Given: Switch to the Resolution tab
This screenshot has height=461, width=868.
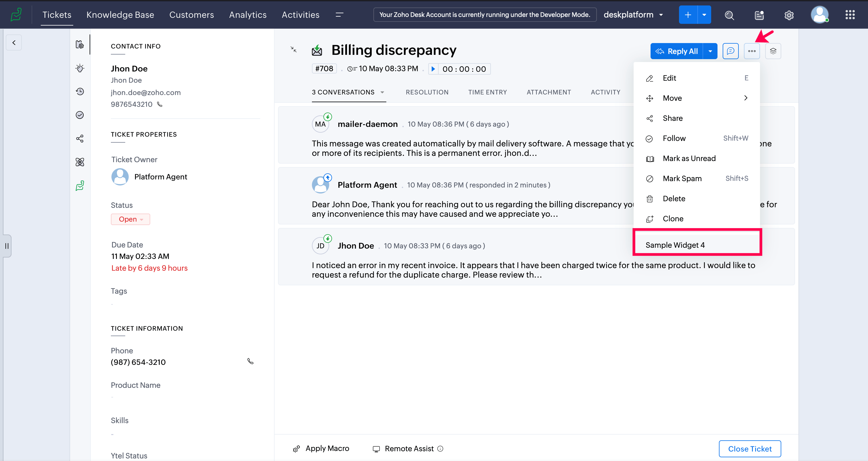Looking at the screenshot, I should [427, 92].
